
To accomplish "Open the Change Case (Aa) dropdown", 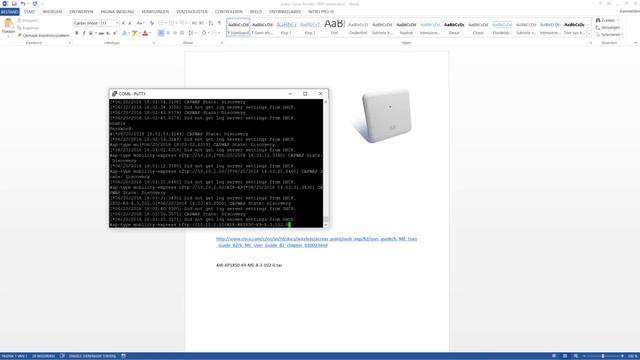I will [140, 23].
